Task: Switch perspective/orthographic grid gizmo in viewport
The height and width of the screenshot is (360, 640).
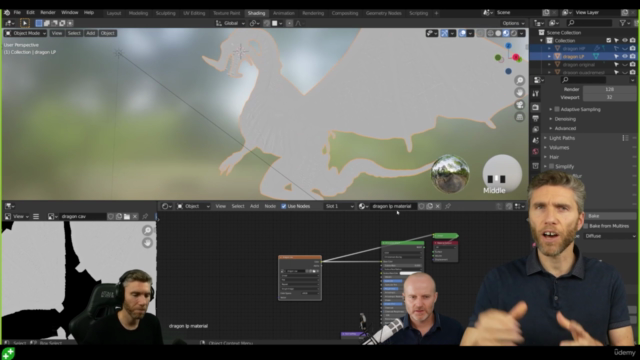Action: (x=519, y=117)
